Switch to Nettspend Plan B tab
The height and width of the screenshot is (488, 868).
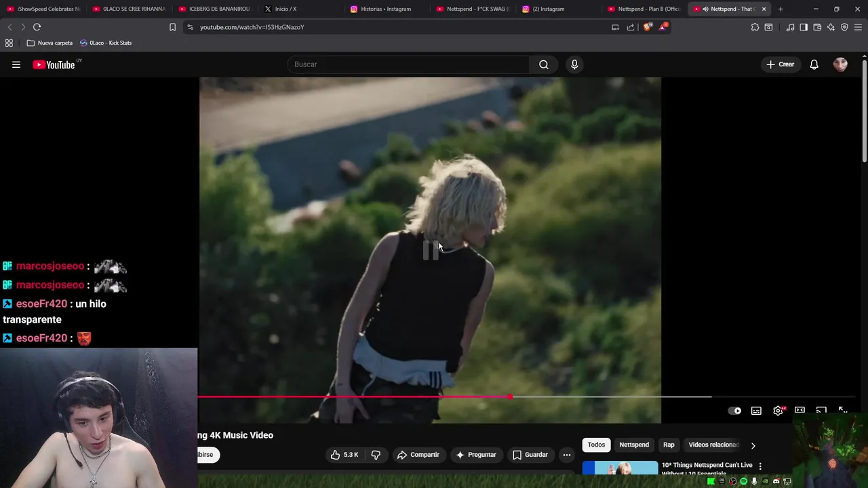pos(645,9)
